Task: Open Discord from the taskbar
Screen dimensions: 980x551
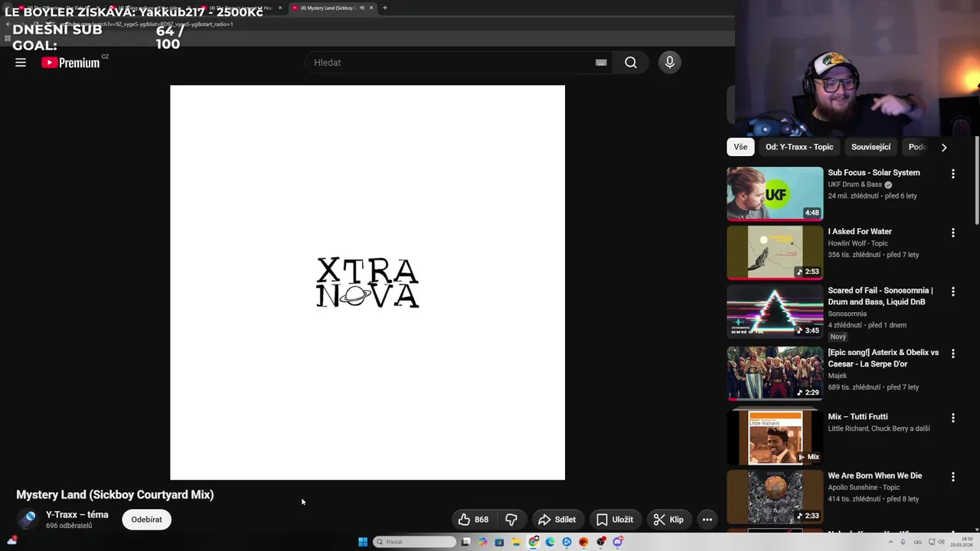Action: [x=617, y=542]
